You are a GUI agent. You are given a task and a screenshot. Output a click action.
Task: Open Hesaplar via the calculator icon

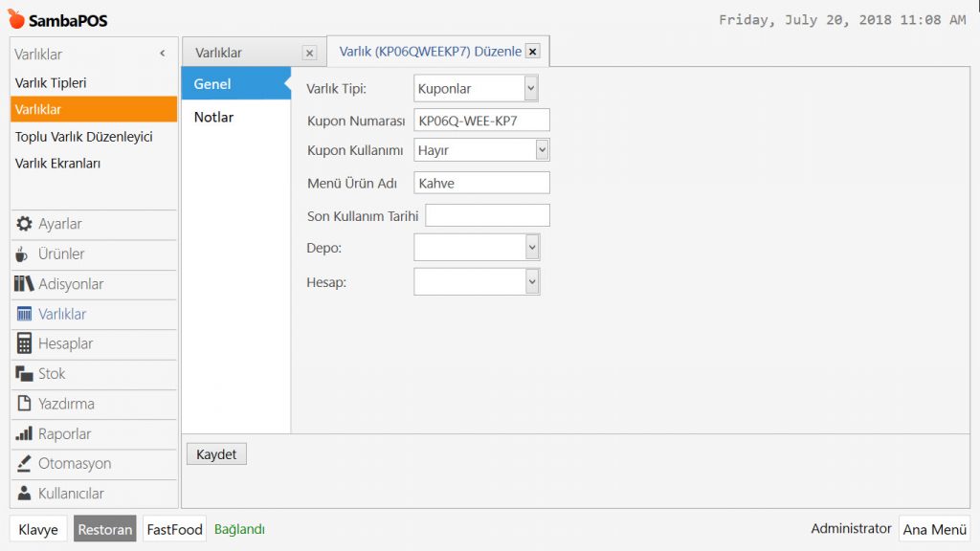tap(24, 343)
